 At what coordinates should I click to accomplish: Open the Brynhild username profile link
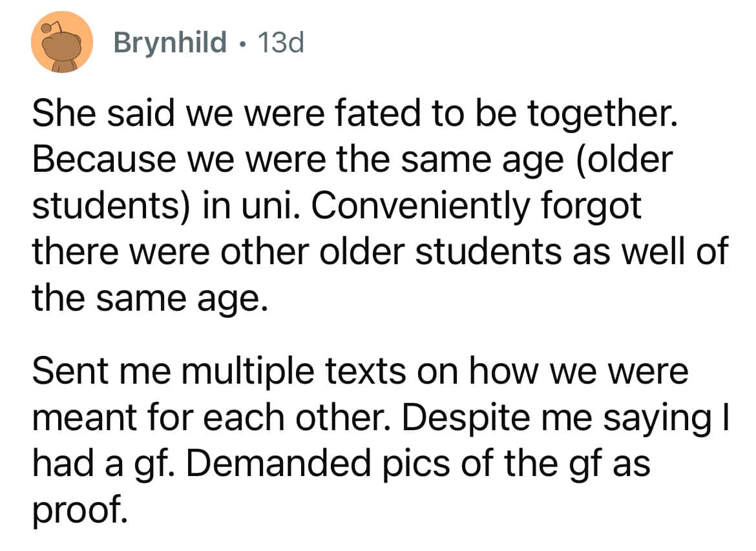click(170, 43)
